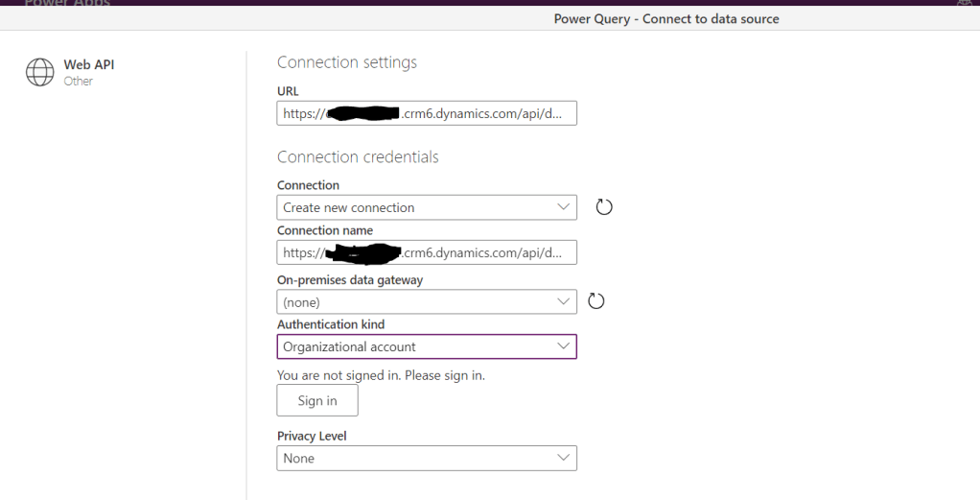The height and width of the screenshot is (500, 980).
Task: Click into the URL text field
Action: [x=427, y=114]
